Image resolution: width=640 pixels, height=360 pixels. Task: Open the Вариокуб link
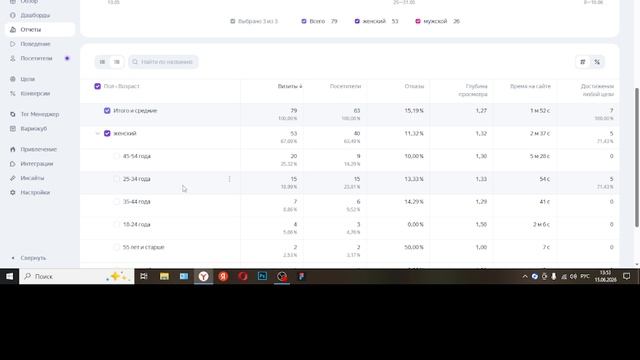pyautogui.click(x=33, y=129)
